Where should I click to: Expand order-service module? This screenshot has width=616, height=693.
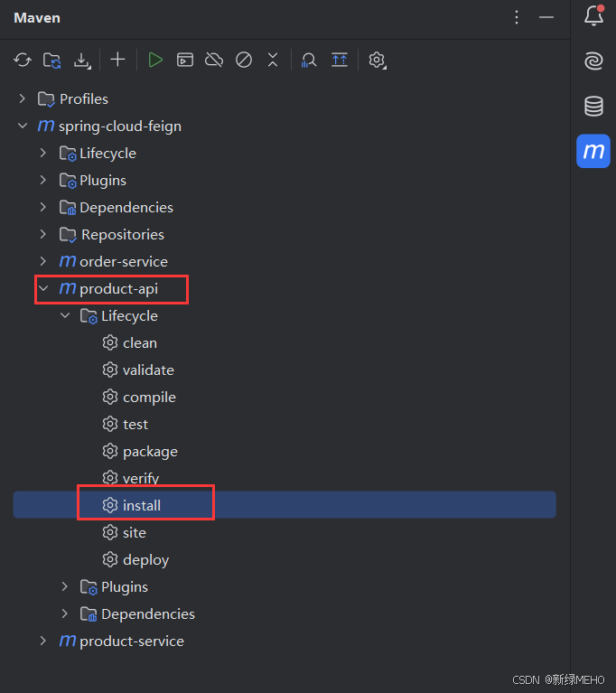click(x=42, y=261)
